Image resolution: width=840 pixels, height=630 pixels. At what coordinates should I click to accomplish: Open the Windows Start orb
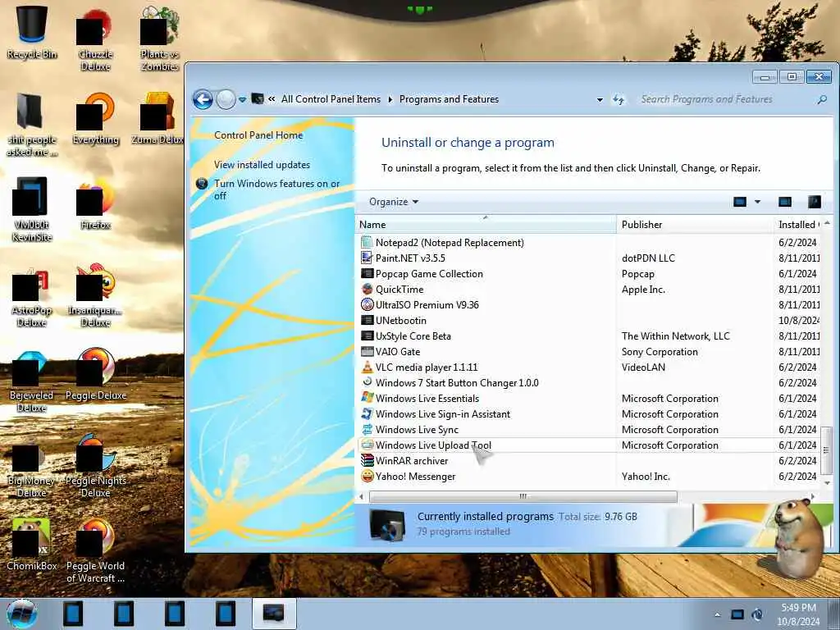22,614
